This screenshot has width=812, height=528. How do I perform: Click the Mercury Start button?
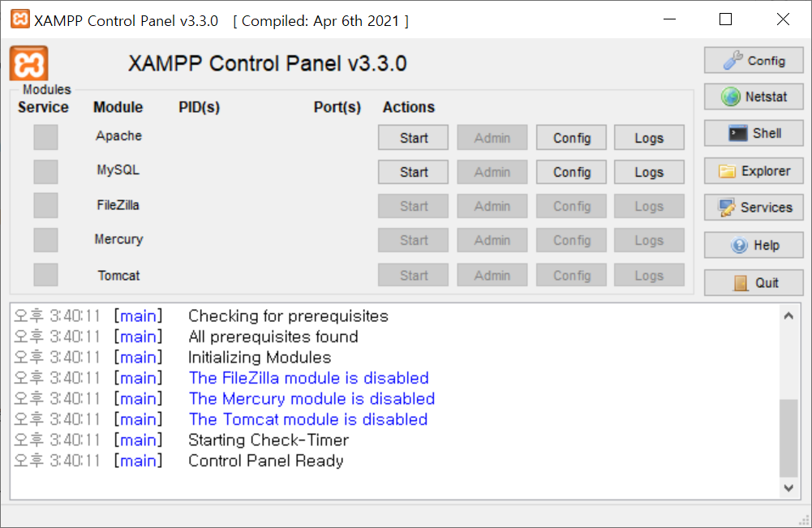413,240
